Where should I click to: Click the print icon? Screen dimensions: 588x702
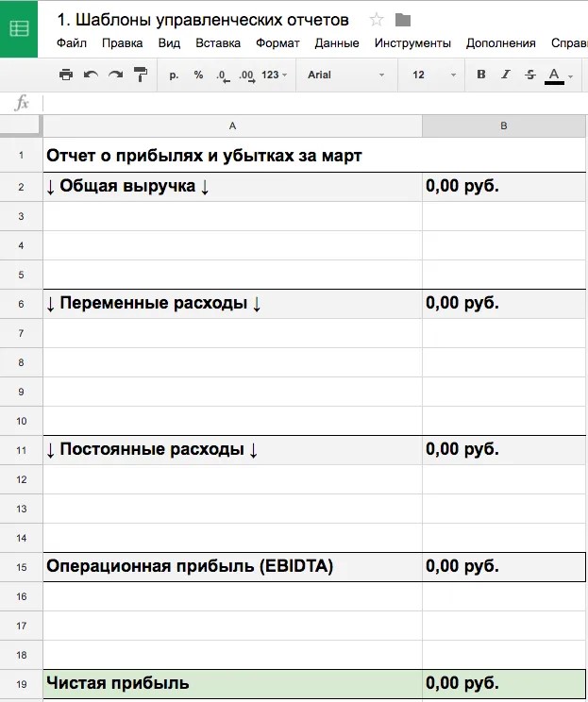tap(65, 75)
